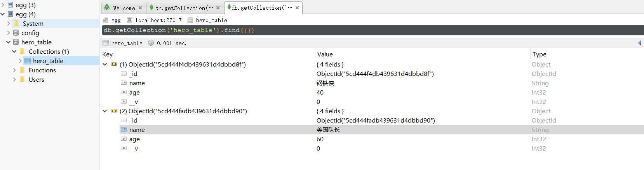Switch to the middle db.getCollection tab

tap(185, 8)
